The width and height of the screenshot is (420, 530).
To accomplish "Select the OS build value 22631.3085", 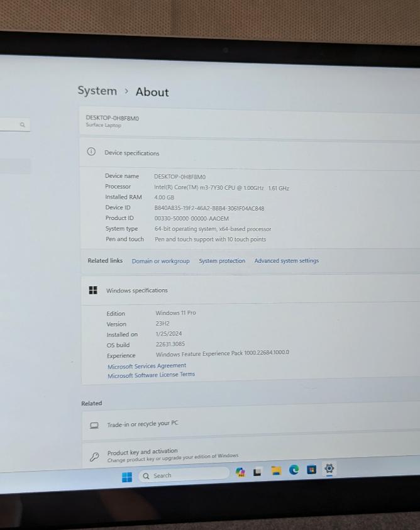I will (x=170, y=344).
